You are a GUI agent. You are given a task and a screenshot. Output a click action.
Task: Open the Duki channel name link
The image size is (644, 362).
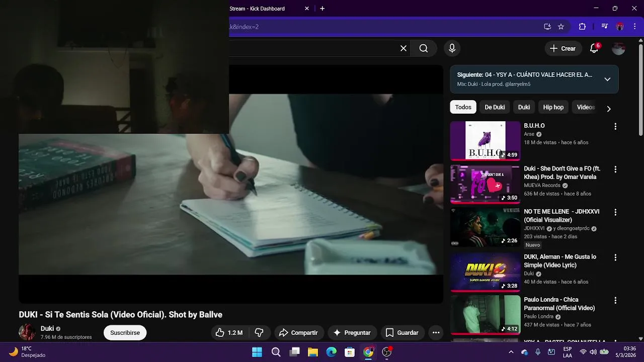click(x=47, y=329)
